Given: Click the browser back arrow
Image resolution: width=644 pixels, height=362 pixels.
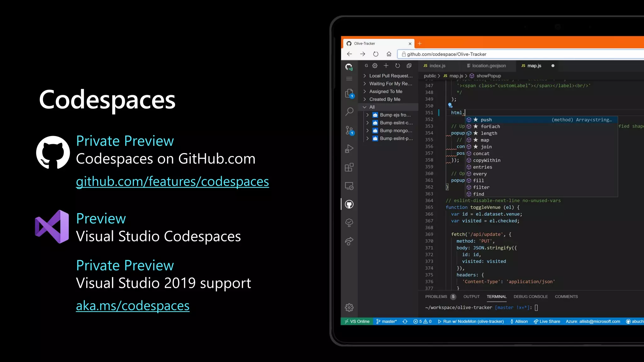Looking at the screenshot, I should [349, 54].
